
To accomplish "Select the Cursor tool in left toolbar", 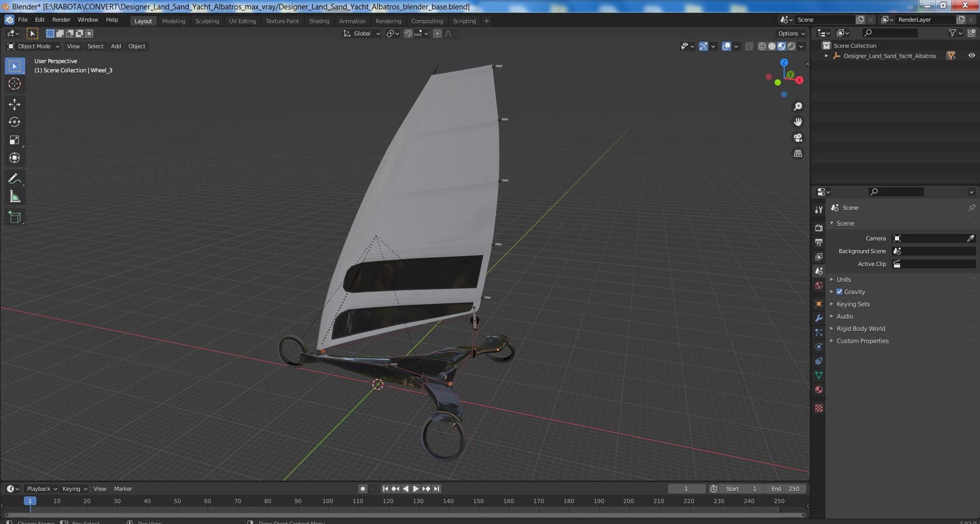I will (x=14, y=84).
